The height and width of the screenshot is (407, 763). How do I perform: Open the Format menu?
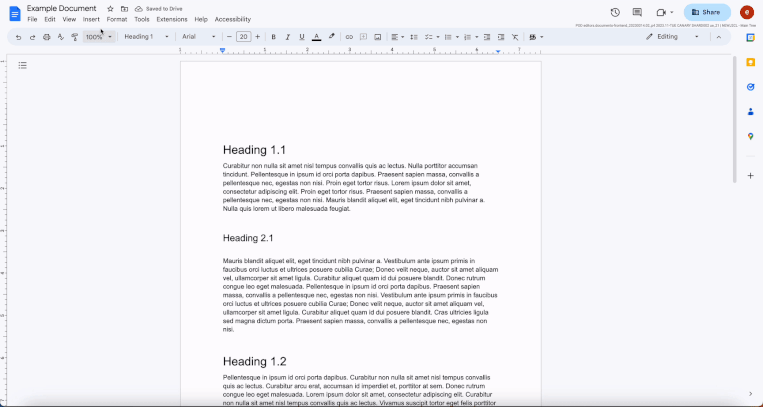pyautogui.click(x=117, y=19)
